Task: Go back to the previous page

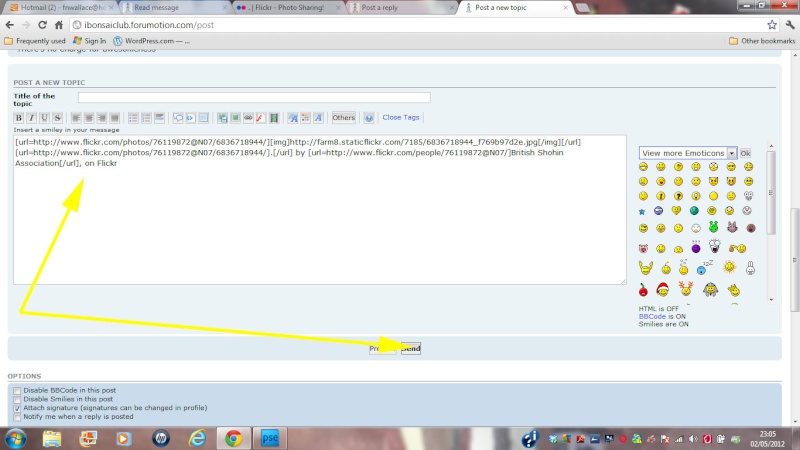Action: pos(10,25)
